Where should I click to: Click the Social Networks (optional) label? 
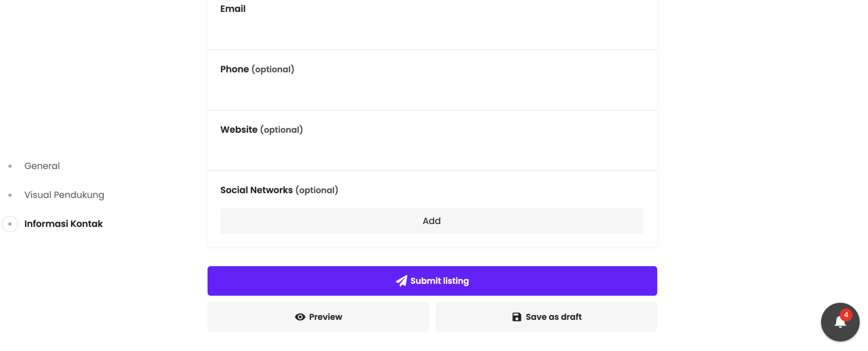279,190
